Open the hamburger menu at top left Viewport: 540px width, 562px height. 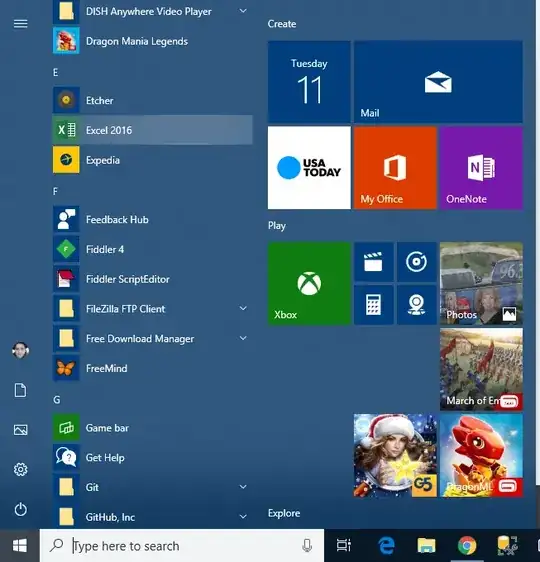pos(20,24)
